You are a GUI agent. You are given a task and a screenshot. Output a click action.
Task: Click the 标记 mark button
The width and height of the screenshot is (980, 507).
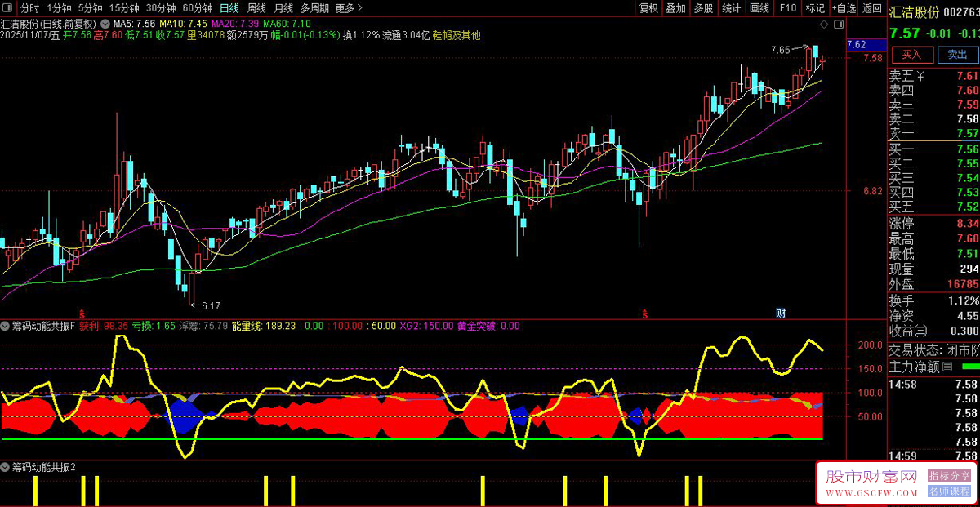pyautogui.click(x=815, y=8)
